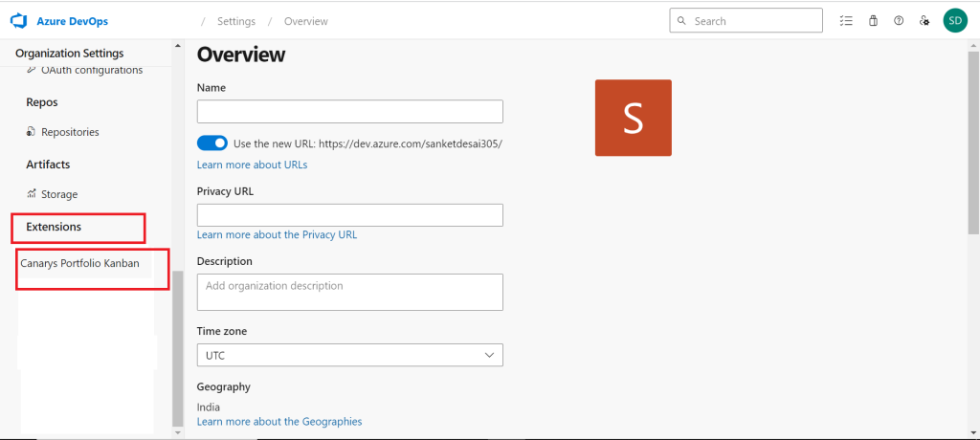
Task: Click the Azure DevOps logo icon
Action: pos(18,20)
